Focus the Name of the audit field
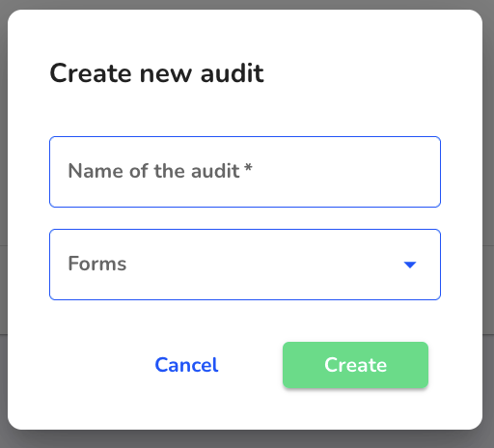Image resolution: width=494 pixels, height=448 pixels. pos(245,172)
